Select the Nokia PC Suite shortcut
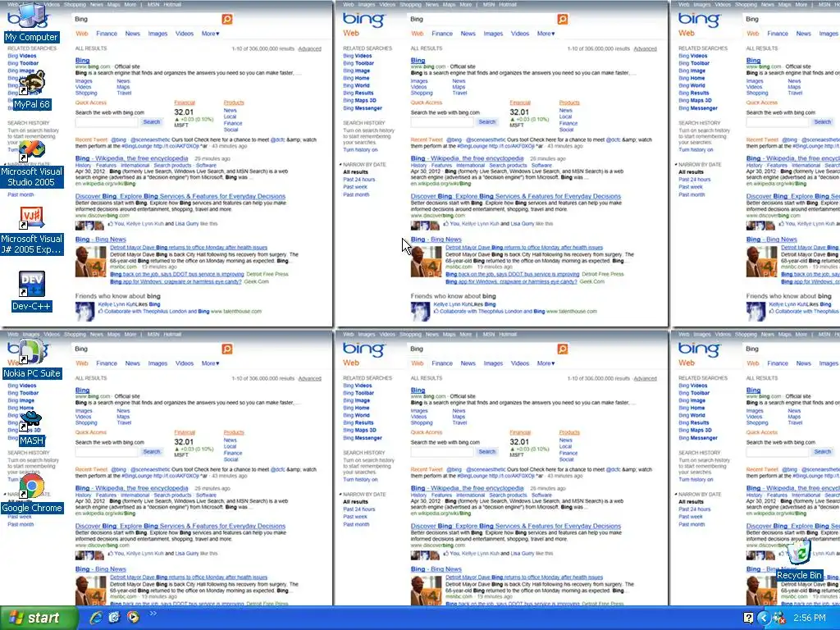Image resolution: width=840 pixels, height=630 pixels. coord(32,359)
